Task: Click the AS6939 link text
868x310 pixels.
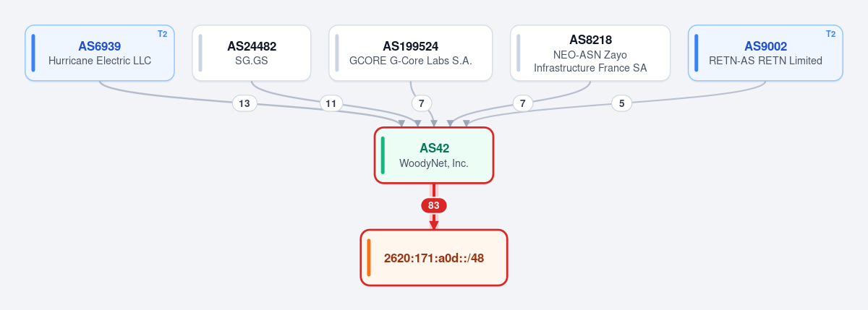Action: point(100,46)
